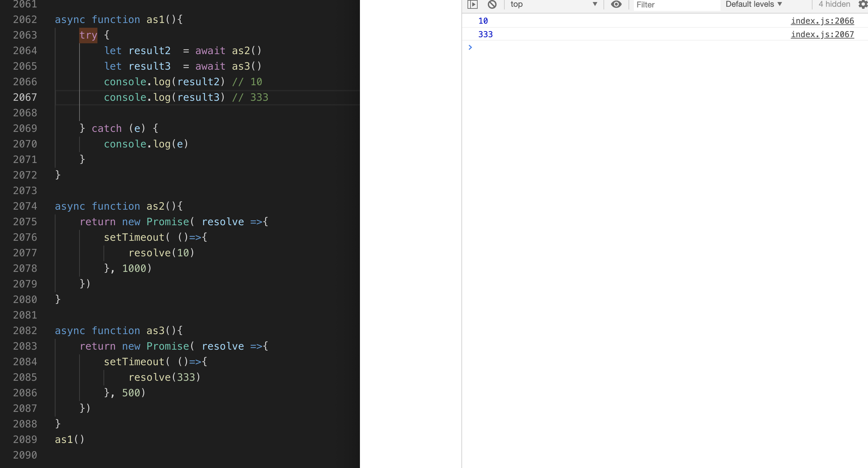Show the console sidebar
The image size is (868, 468).
pos(472,4)
